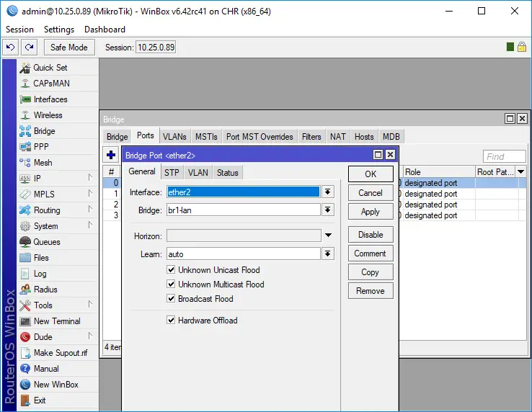
Task: Click the padlock icon in toolbar
Action: point(522,47)
